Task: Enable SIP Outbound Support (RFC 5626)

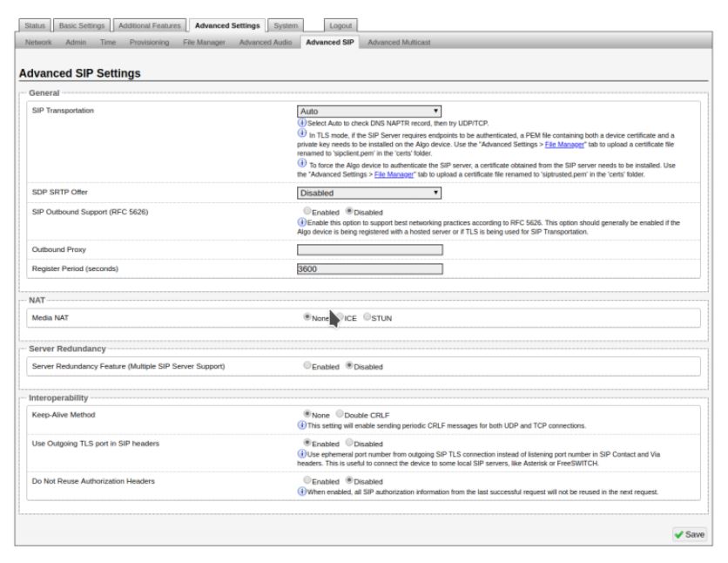Action: pos(307,212)
